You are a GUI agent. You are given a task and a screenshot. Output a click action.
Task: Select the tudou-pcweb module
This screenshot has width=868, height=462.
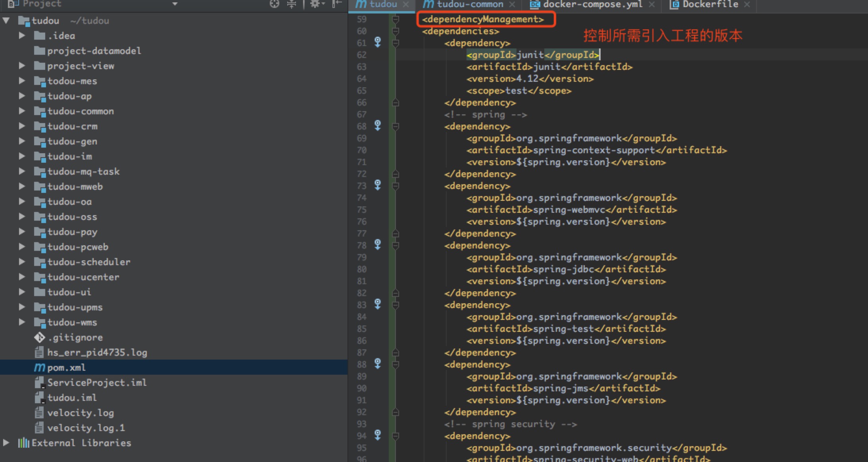(x=78, y=247)
